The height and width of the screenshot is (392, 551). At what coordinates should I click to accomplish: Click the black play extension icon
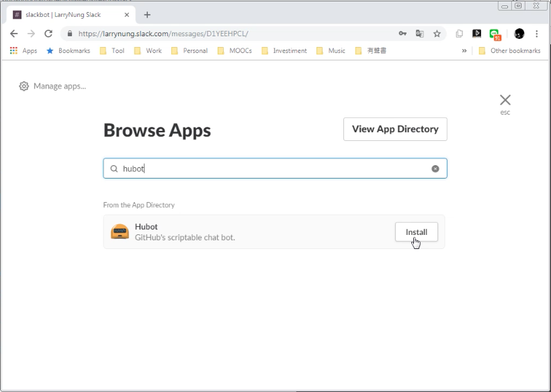pos(476,34)
